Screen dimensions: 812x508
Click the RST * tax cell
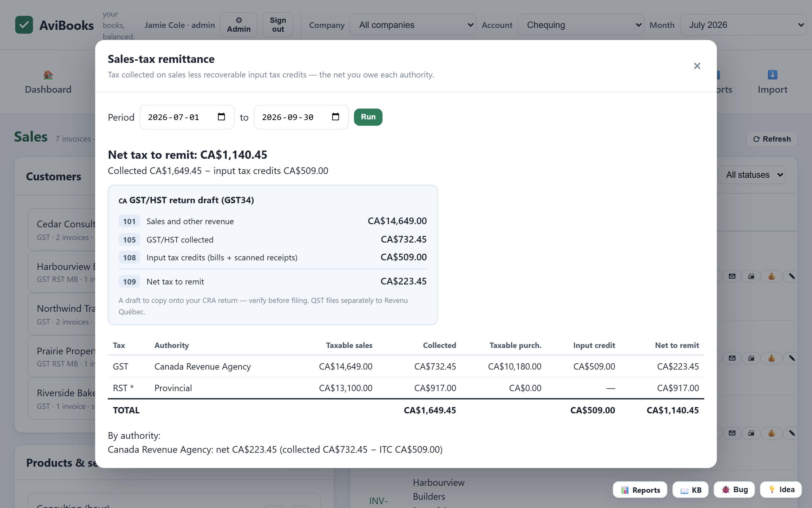123,388
